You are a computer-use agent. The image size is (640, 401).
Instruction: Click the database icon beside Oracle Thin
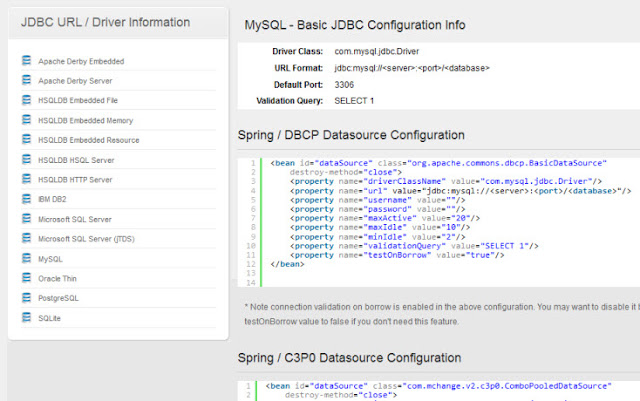pos(27,278)
